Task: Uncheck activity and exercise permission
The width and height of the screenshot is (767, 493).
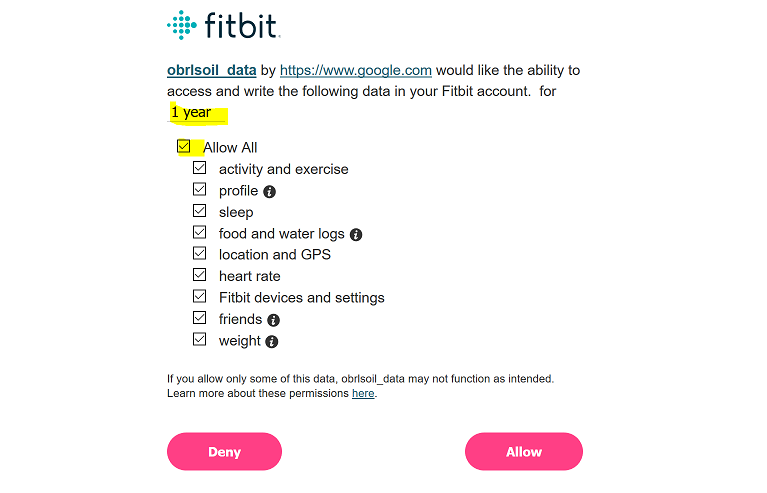Action: point(200,168)
